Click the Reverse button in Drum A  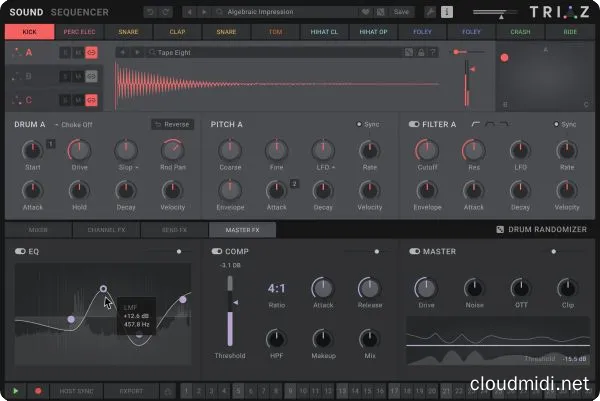(172, 124)
